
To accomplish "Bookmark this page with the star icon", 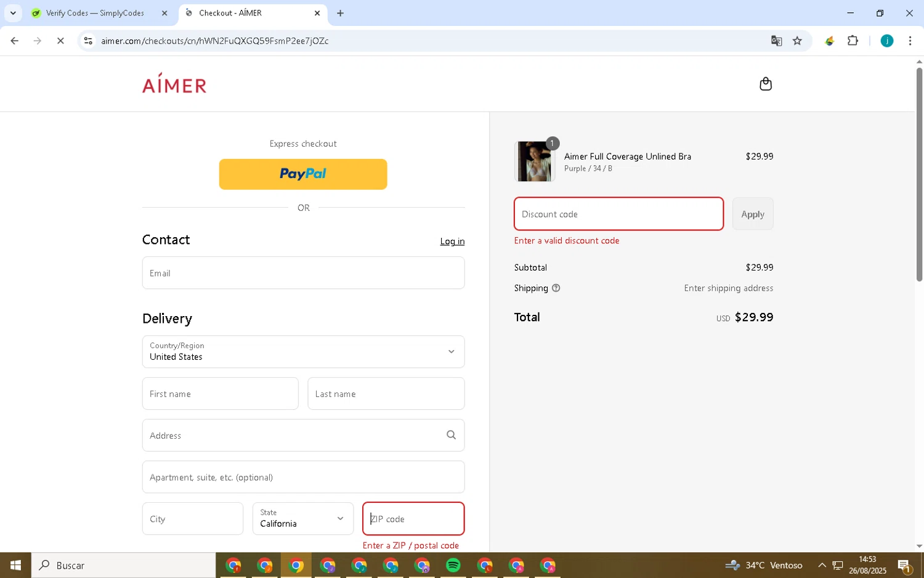I will coord(797,41).
